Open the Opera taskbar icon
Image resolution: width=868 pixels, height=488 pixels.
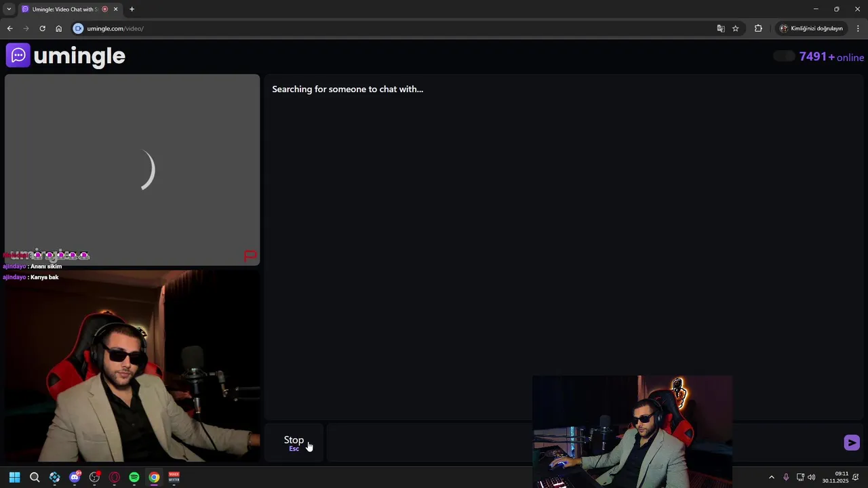pyautogui.click(x=114, y=477)
